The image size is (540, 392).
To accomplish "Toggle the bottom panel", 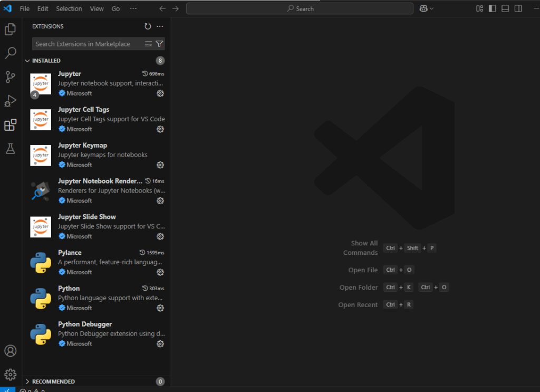I will coord(505,8).
